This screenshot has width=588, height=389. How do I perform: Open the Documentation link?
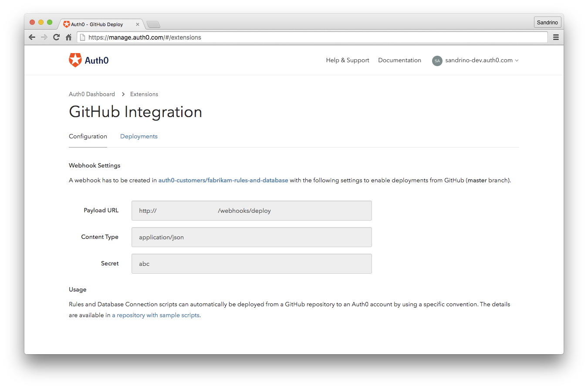coord(399,60)
